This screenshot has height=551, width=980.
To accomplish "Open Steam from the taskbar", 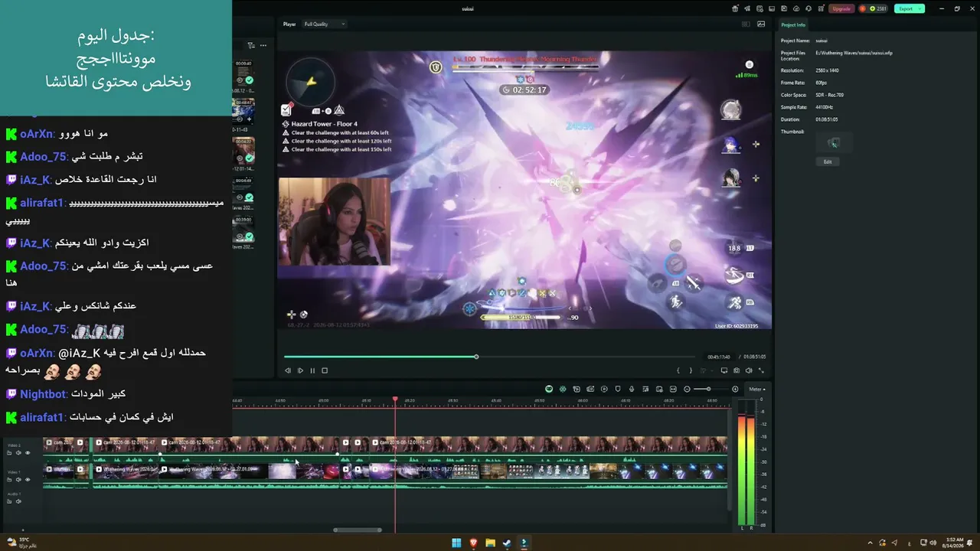I will (x=507, y=543).
